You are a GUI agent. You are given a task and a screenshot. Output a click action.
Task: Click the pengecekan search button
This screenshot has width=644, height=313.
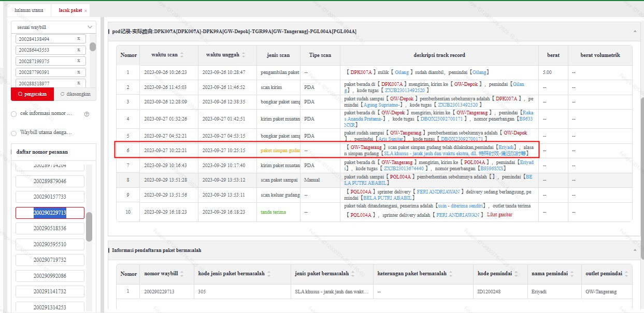(32, 94)
